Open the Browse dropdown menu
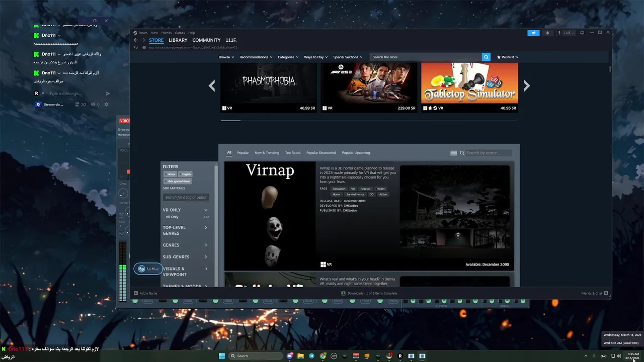The width and height of the screenshot is (644, 362). (x=226, y=57)
